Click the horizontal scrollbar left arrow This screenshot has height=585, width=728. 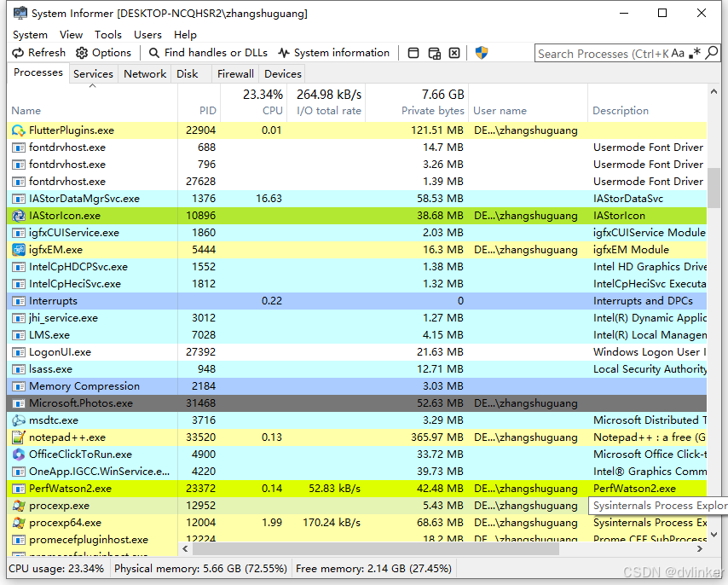click(x=185, y=549)
